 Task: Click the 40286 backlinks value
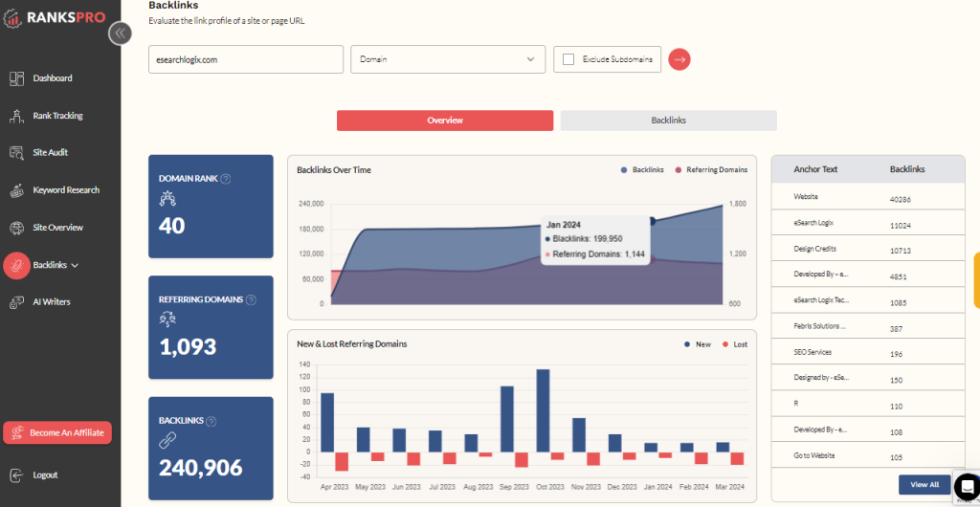900,200
